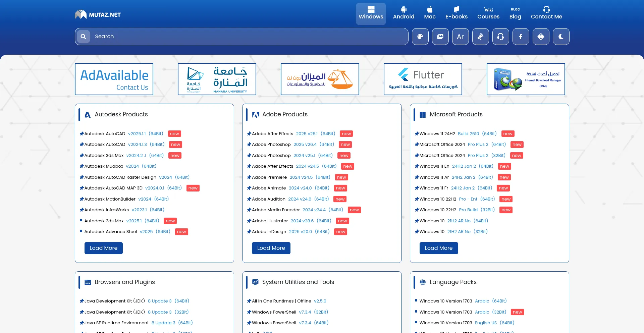Image resolution: width=644 pixels, height=333 pixels.
Task: Load more Microsoft products
Action: (439, 248)
